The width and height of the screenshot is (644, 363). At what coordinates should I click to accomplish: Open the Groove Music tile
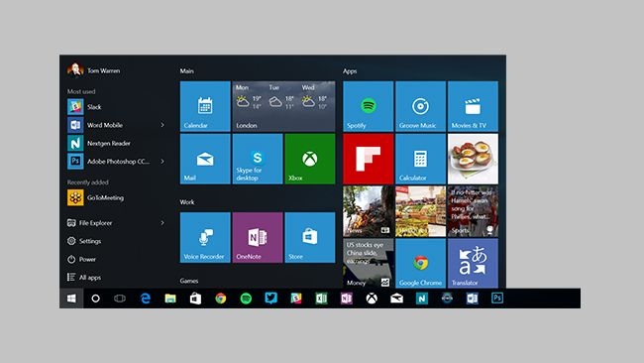420,106
